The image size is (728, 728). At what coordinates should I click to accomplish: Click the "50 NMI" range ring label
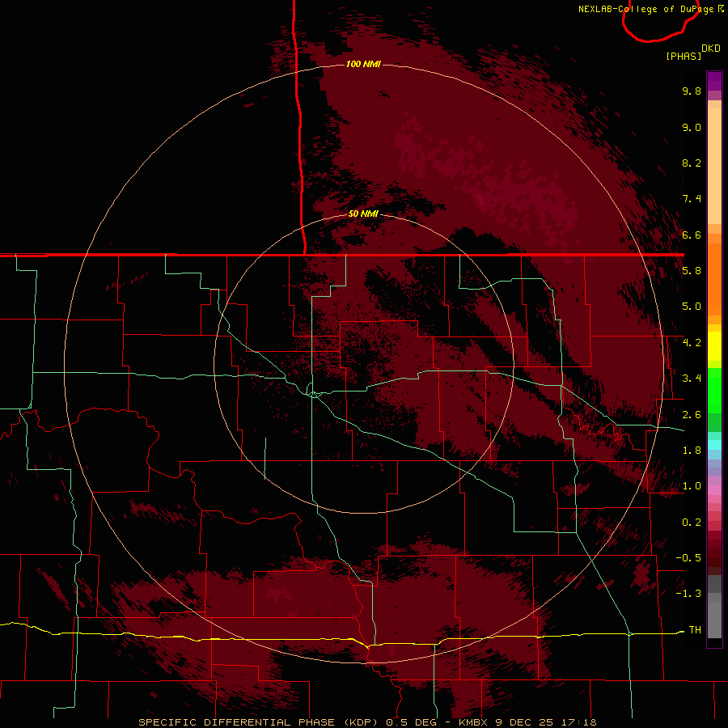[363, 214]
